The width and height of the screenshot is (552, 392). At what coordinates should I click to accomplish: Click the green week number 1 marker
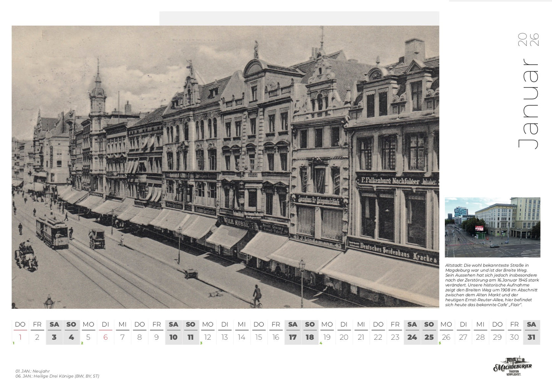coord(13,343)
